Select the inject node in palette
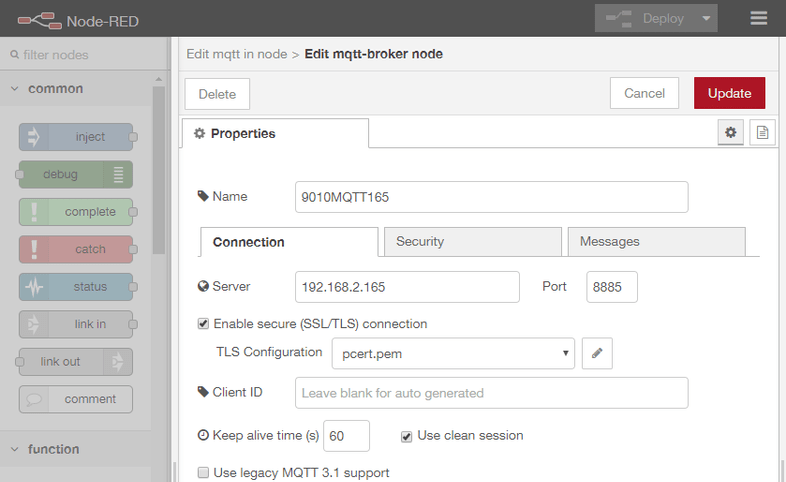The width and height of the screenshot is (786, 482). click(x=76, y=137)
